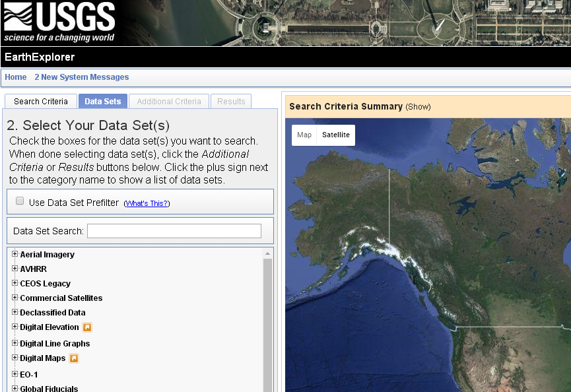View the 2 New System Messages
The height and width of the screenshot is (392, 571).
tap(82, 77)
